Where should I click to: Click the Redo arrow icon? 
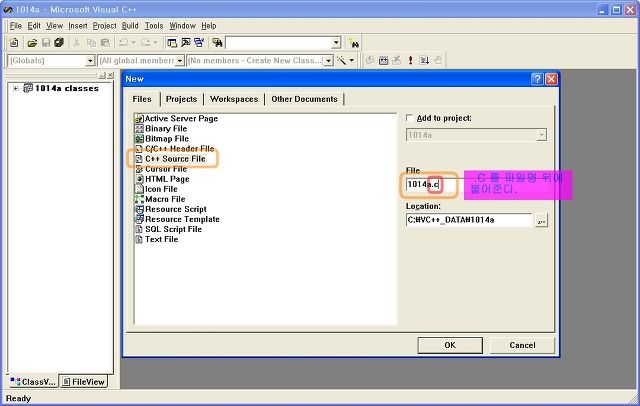(145, 42)
